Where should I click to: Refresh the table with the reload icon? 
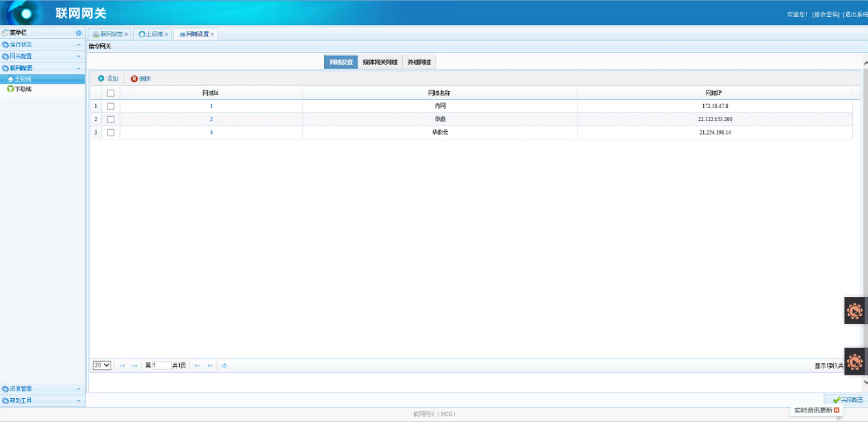pyautogui.click(x=224, y=366)
